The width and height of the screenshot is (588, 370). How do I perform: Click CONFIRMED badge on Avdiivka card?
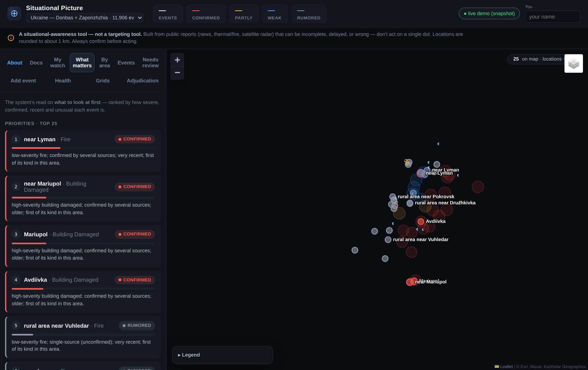(135, 280)
